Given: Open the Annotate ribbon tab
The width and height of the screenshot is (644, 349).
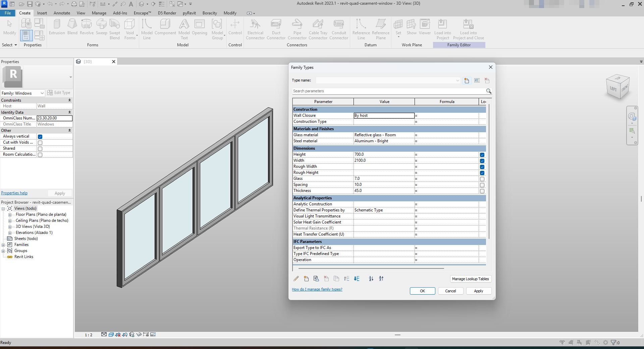Looking at the screenshot, I should [62, 13].
